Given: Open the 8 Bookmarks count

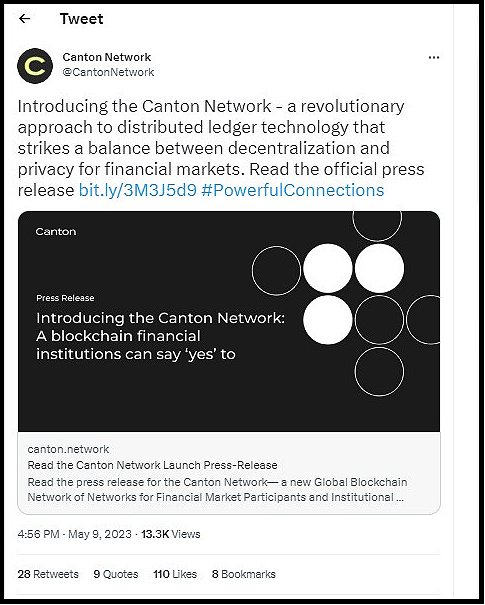Looking at the screenshot, I should [x=243, y=574].
